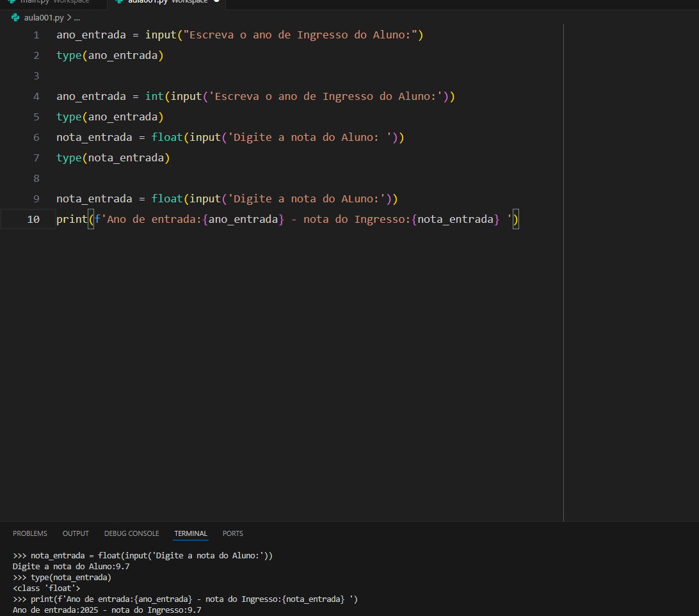Click terminal line '>>> type(nota_entrada)'
The height and width of the screenshot is (616, 699).
tap(62, 578)
